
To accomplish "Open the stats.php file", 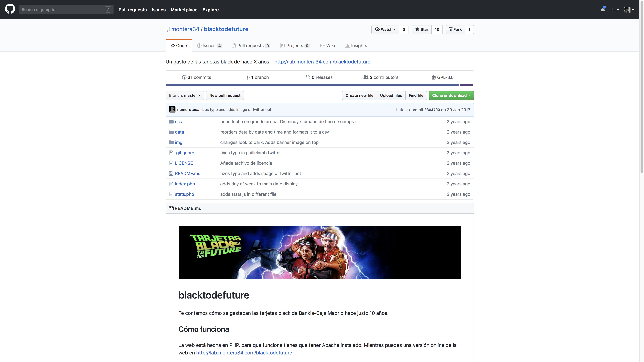I will click(x=184, y=194).
